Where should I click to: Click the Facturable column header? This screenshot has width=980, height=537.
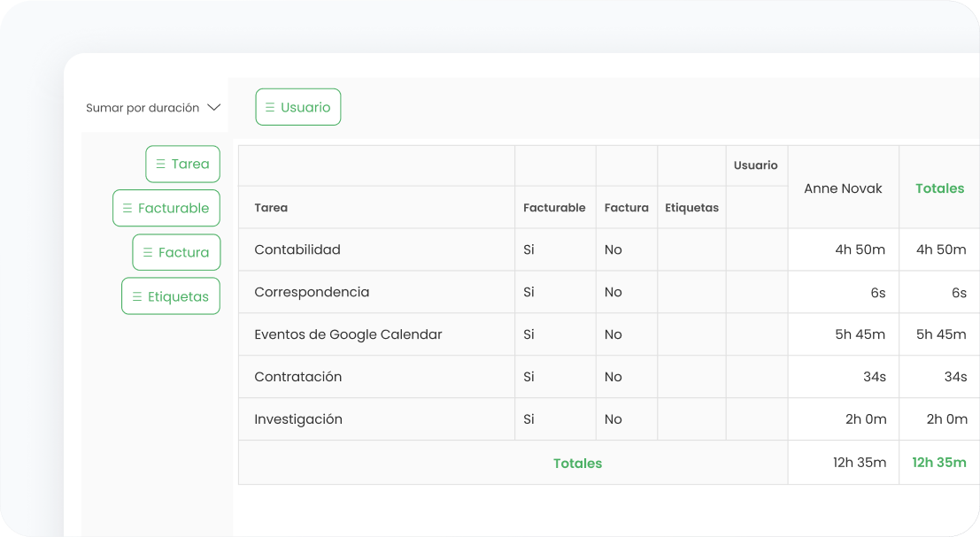click(x=554, y=208)
